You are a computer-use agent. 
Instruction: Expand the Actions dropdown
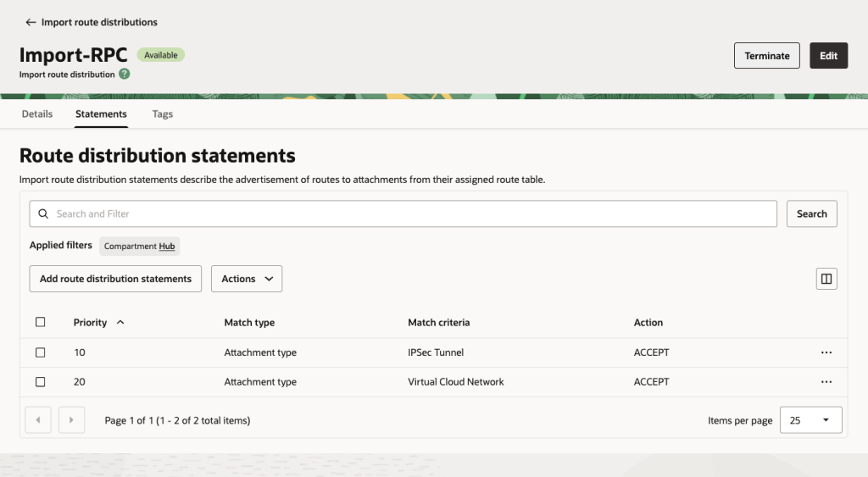pyautogui.click(x=247, y=279)
